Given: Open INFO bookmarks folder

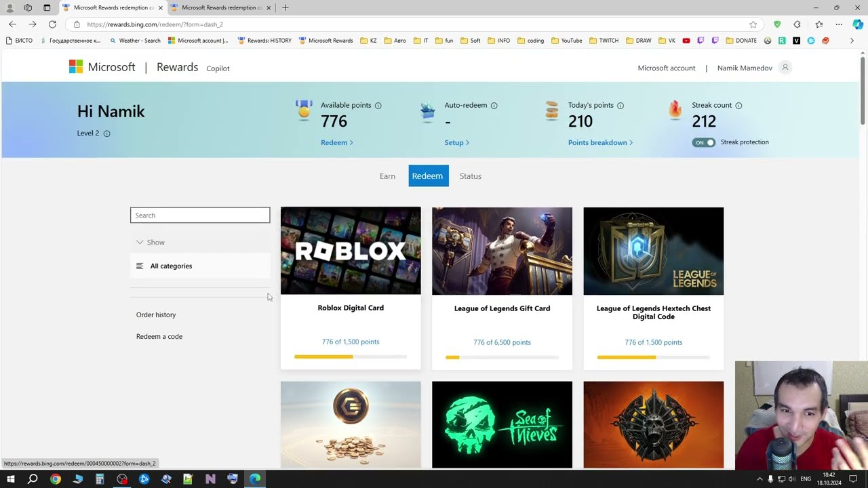Looking at the screenshot, I should 498,41.
